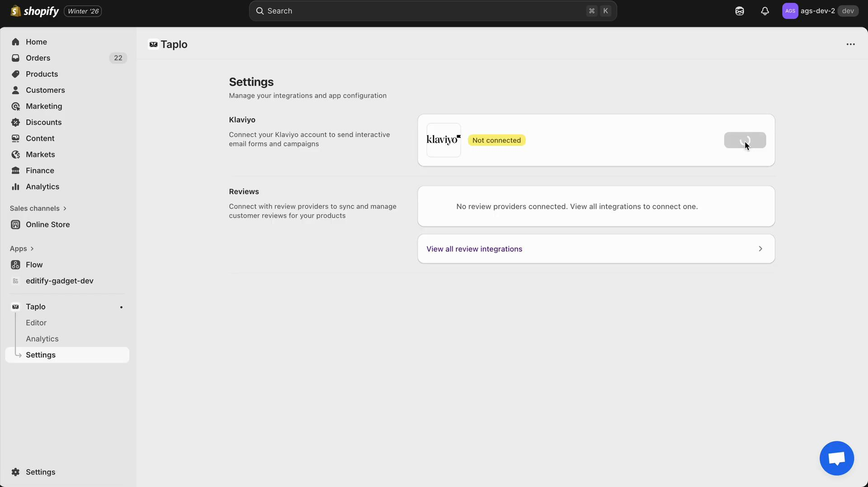Open the Home icon in sidebar
This screenshot has width=868, height=487.
click(x=16, y=42)
